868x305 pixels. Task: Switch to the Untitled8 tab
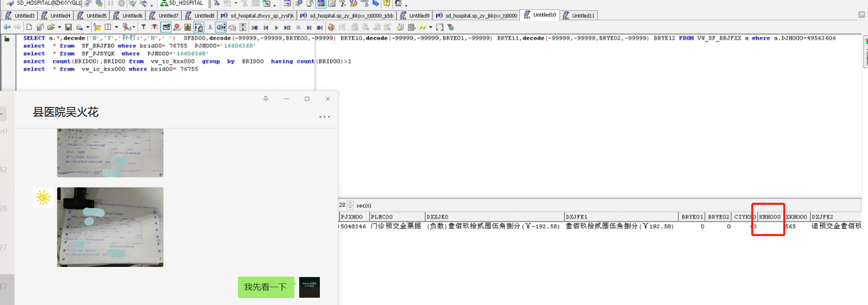pos(200,15)
